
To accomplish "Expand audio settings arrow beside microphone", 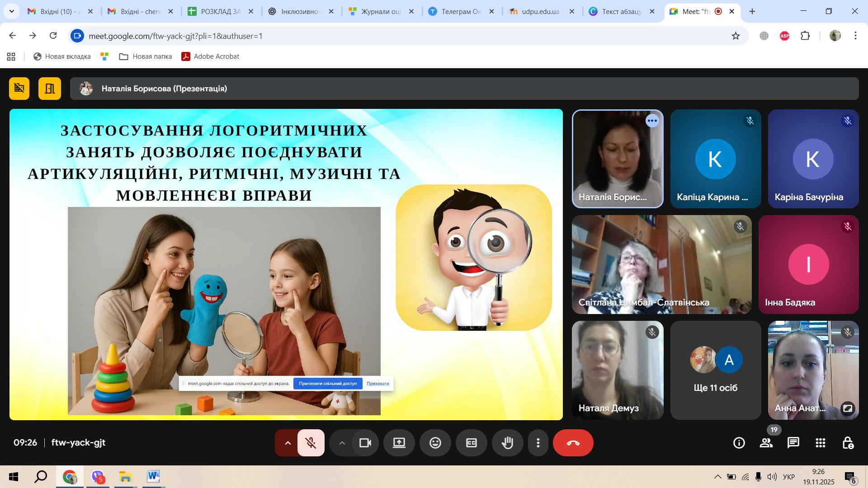I will coord(288,443).
